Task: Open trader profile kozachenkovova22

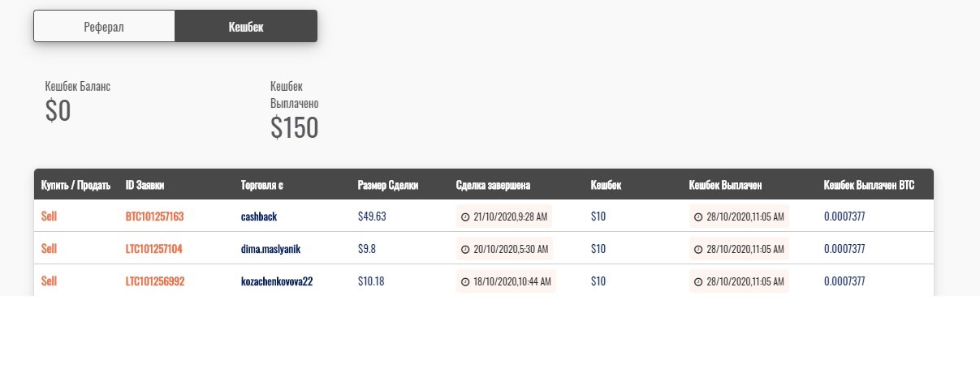Action: (x=277, y=281)
